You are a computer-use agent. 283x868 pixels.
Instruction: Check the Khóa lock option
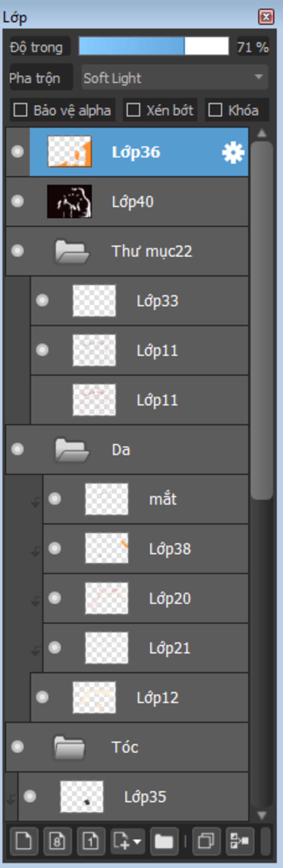[x=215, y=110]
